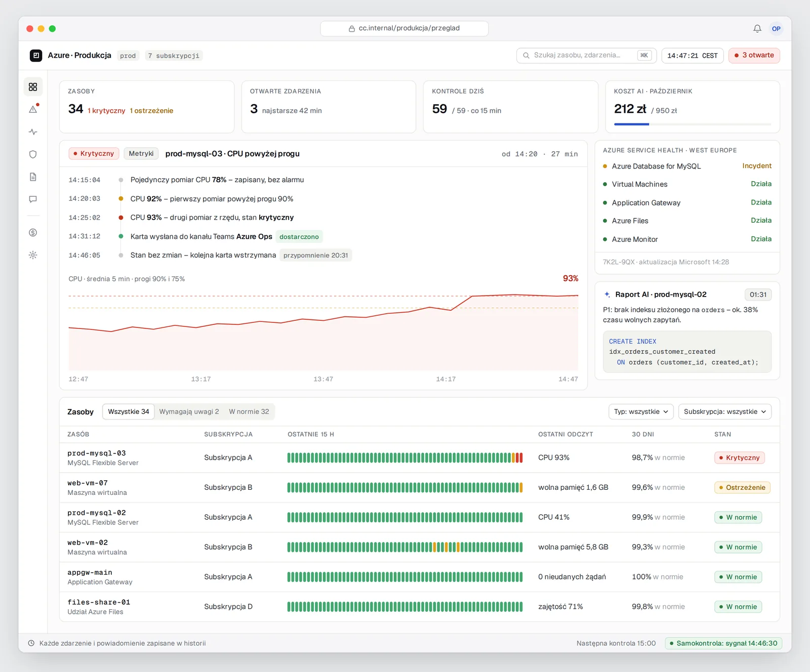Open the reports document icon in sidebar
This screenshot has height=672, width=810.
tap(33, 177)
